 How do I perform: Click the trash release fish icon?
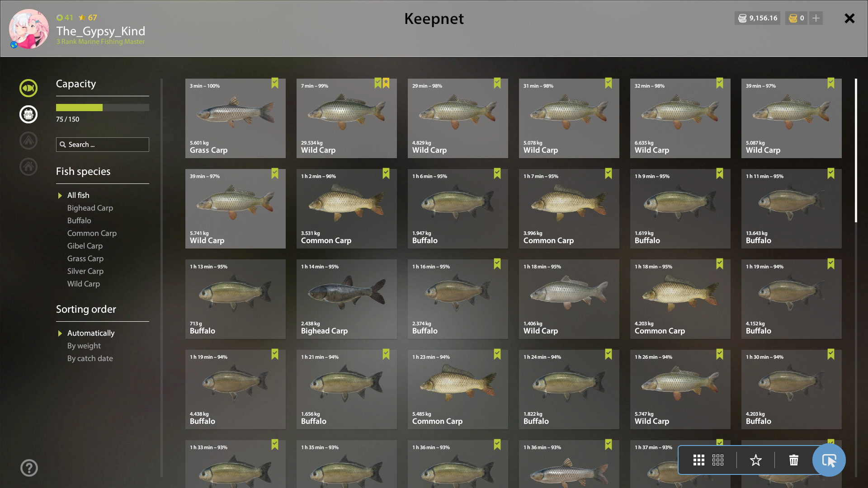[x=794, y=460]
